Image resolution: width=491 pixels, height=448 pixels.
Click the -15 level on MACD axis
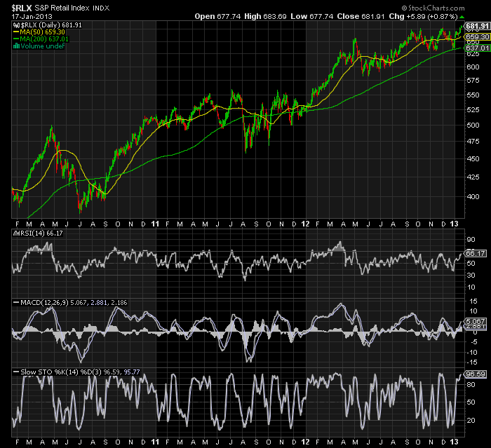pyautogui.click(x=472, y=362)
